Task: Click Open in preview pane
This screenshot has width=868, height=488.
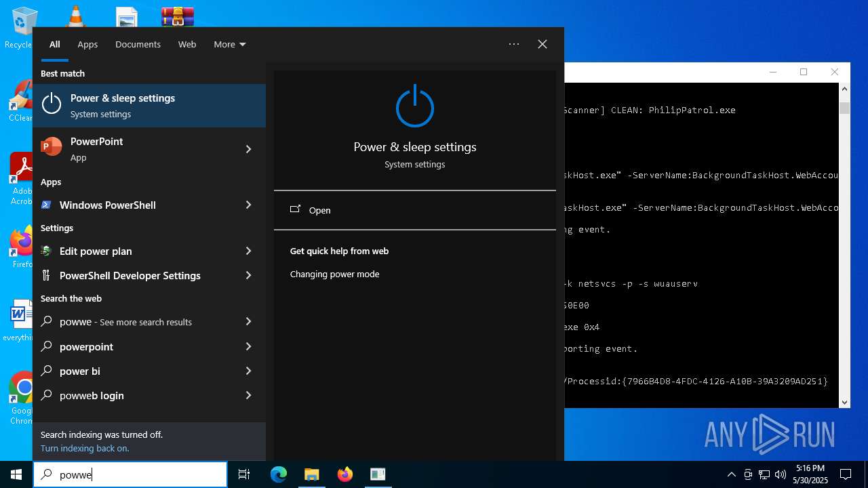Action: [414, 210]
